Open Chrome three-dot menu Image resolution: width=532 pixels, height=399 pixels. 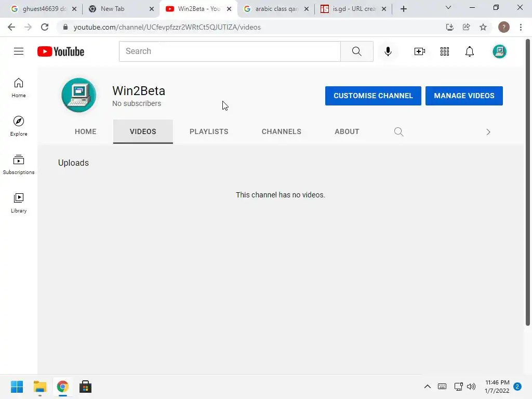coord(521,27)
